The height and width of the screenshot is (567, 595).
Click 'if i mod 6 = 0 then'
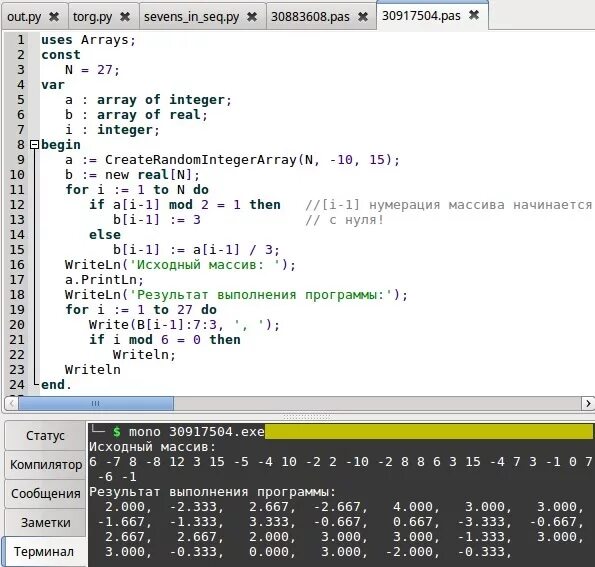pyautogui.click(x=165, y=340)
